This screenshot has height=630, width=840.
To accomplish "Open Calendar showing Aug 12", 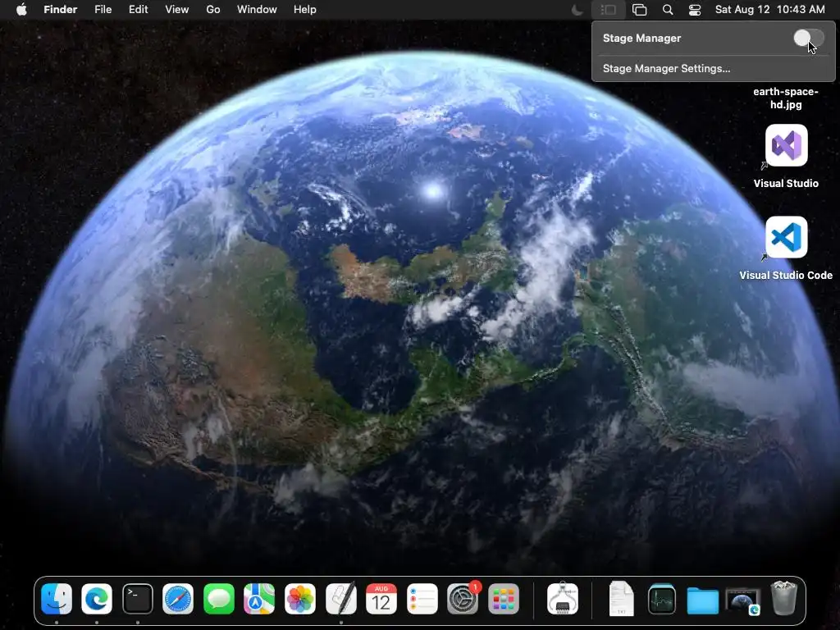I will 381,598.
